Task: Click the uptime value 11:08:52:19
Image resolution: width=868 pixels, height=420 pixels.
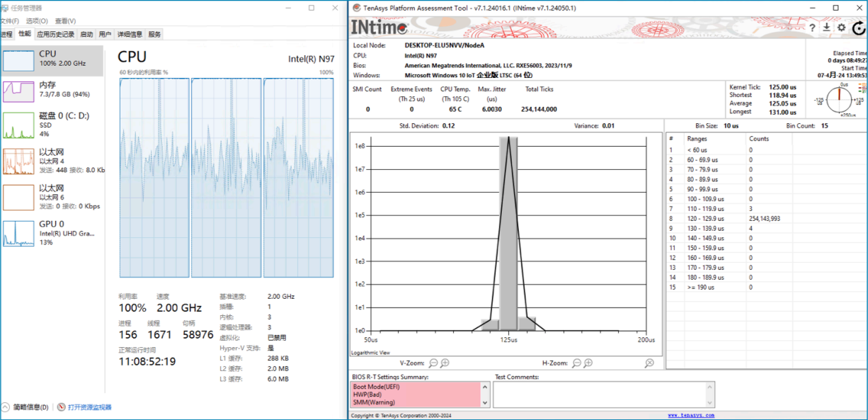Action: point(147,361)
